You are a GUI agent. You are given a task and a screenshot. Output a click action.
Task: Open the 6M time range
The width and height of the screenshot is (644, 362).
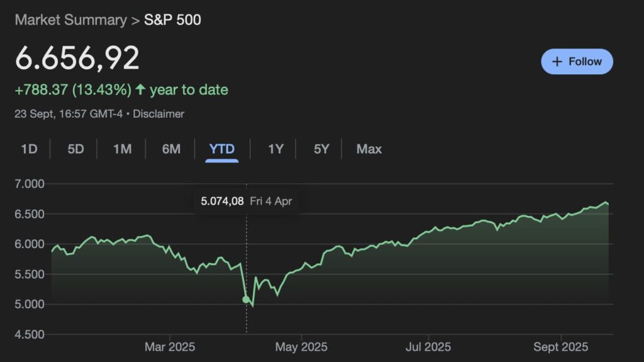tap(171, 149)
